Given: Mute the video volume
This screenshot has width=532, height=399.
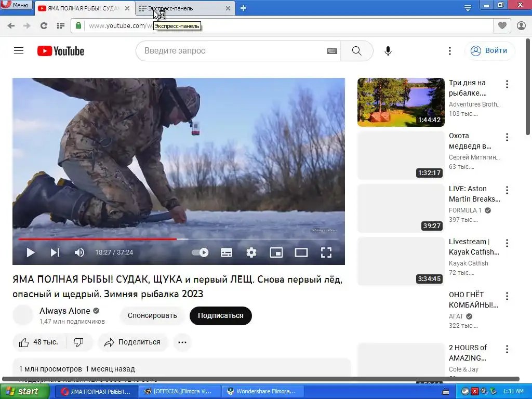Looking at the screenshot, I should coord(79,252).
